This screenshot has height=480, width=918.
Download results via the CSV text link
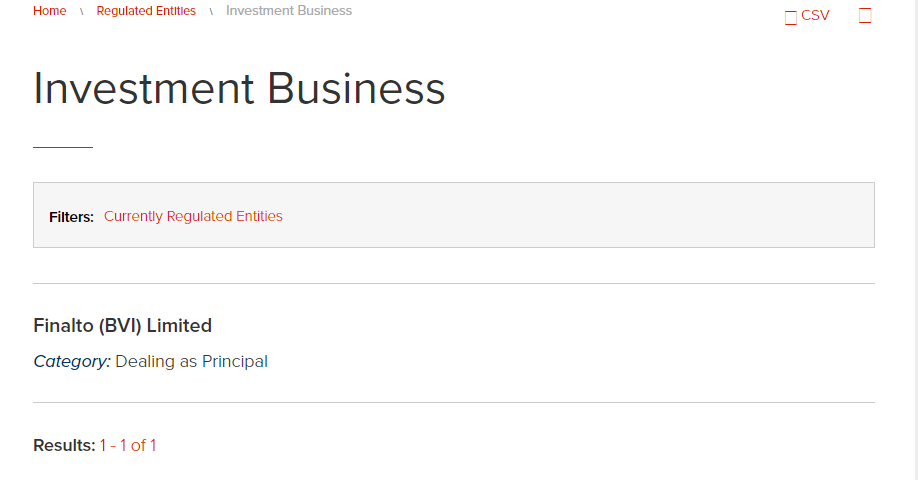click(x=815, y=15)
